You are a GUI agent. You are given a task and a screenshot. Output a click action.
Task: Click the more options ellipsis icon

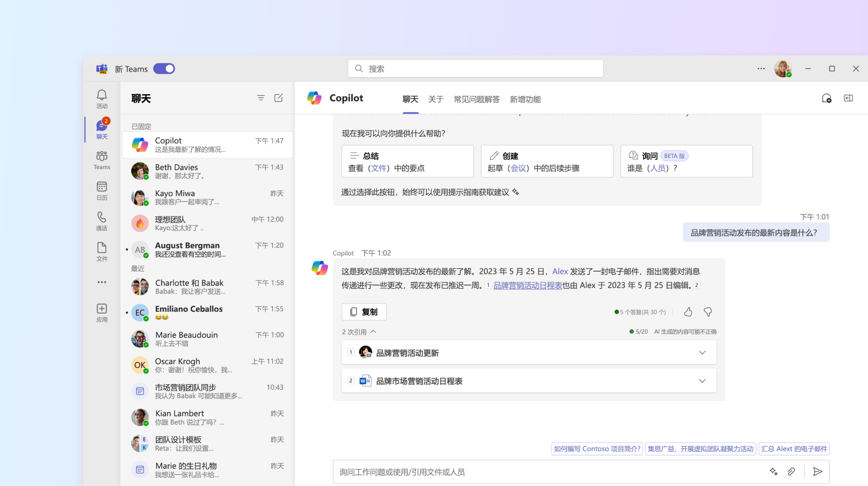[x=761, y=68]
